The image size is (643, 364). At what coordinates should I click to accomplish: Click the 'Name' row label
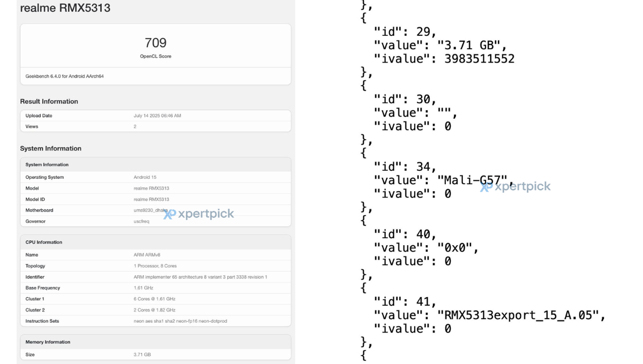point(32,255)
